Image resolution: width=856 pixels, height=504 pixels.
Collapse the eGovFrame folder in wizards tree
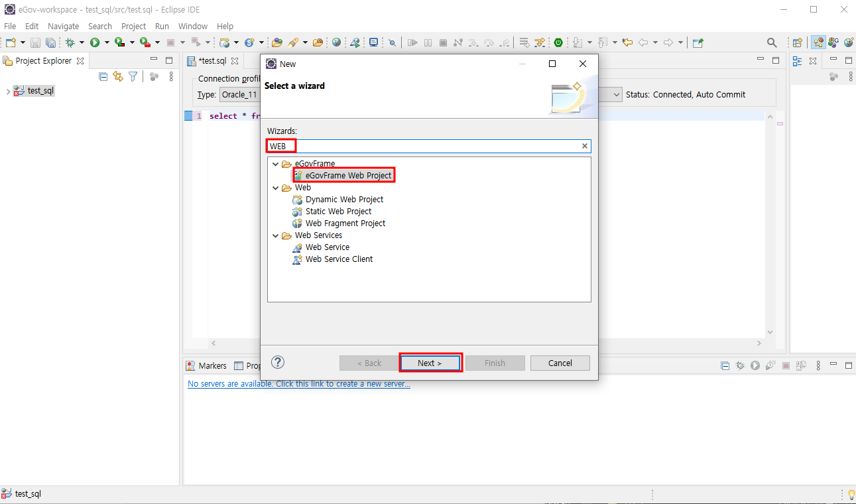(276, 164)
